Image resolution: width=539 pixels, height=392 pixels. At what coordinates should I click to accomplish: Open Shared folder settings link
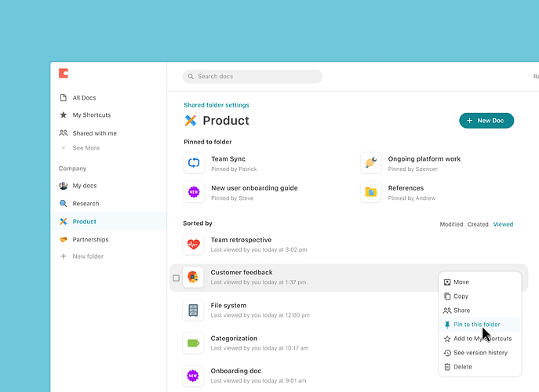[x=217, y=105]
